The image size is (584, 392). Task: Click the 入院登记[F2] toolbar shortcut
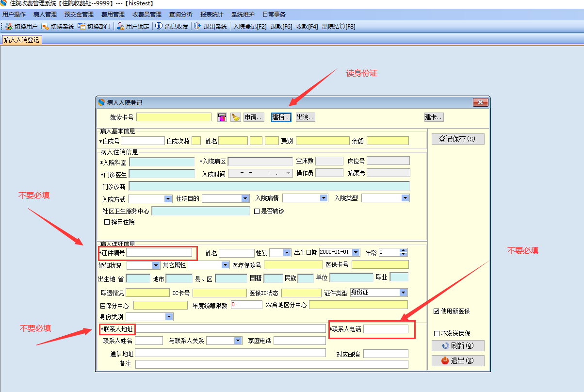pyautogui.click(x=250, y=27)
